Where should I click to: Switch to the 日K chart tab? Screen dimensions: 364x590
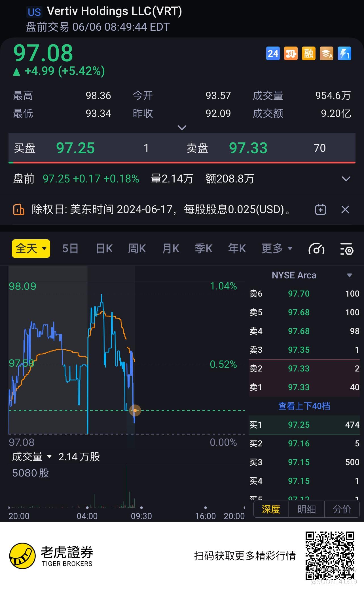pyautogui.click(x=104, y=249)
